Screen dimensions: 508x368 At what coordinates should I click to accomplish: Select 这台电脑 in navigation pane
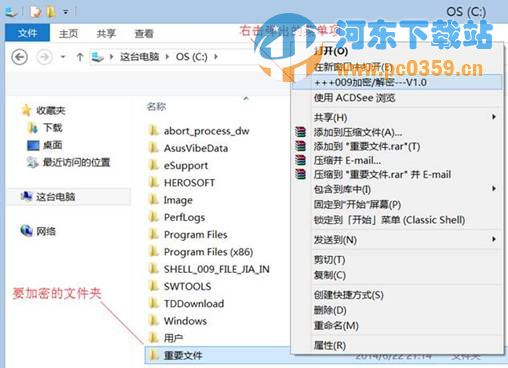69,197
